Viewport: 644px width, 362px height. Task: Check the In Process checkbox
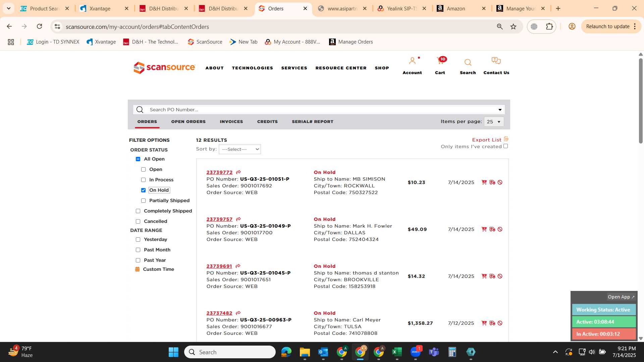143,180
